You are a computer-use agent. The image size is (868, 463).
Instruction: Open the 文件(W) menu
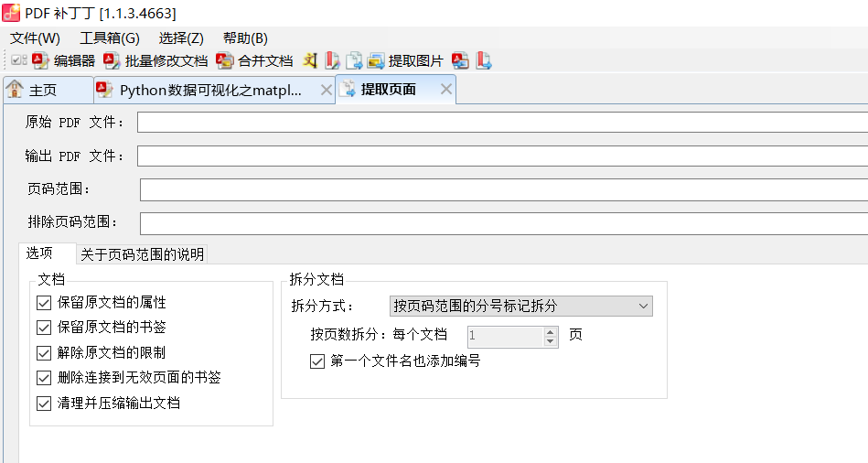tap(35, 38)
